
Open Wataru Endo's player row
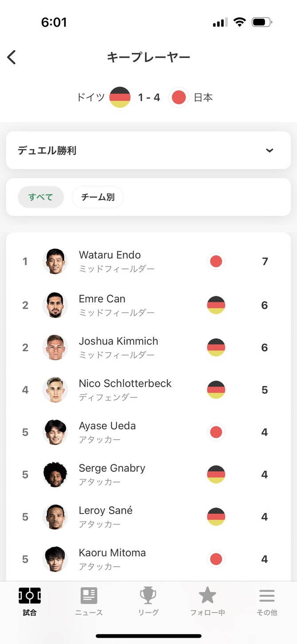pyautogui.click(x=148, y=262)
